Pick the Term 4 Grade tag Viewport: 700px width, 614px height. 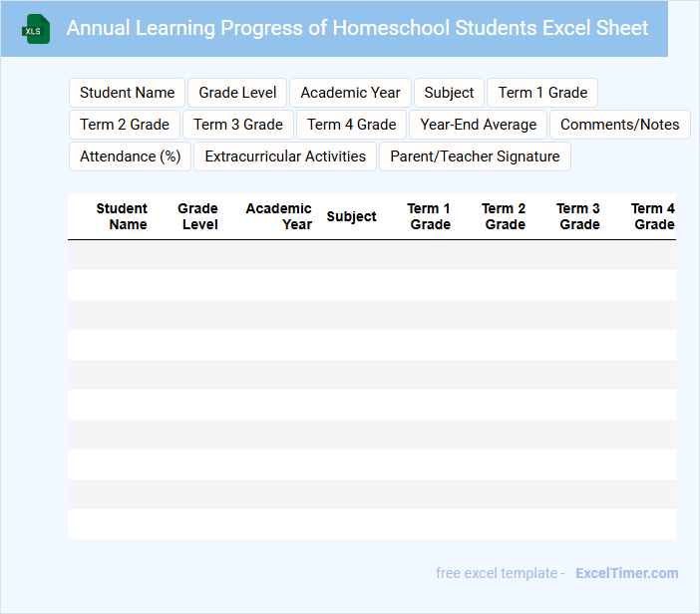tap(351, 125)
